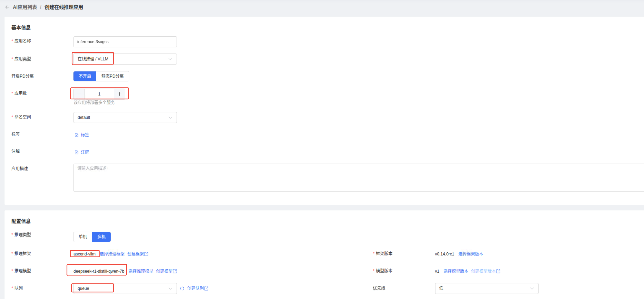Go to AI应用列表 breadcrumb

pos(25,7)
